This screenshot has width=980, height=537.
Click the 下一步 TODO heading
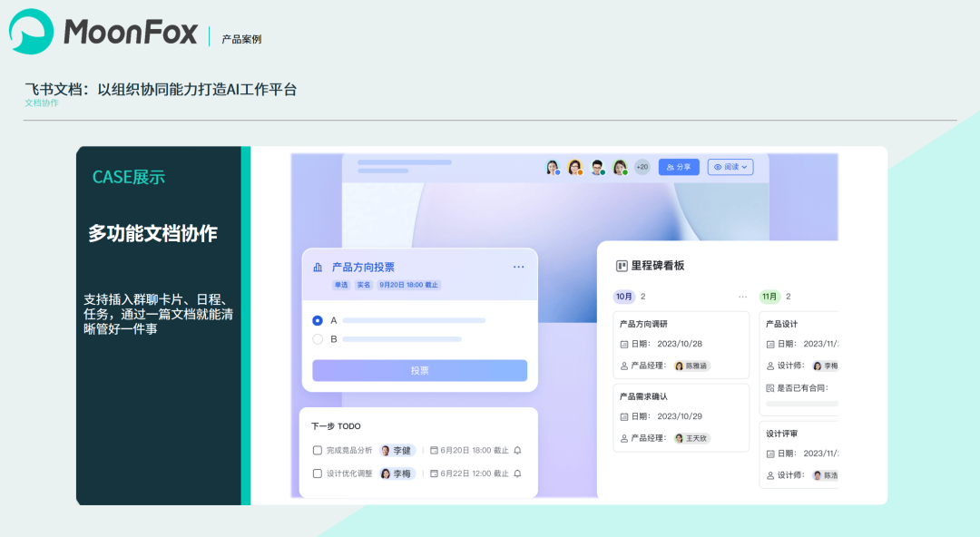[x=336, y=426]
